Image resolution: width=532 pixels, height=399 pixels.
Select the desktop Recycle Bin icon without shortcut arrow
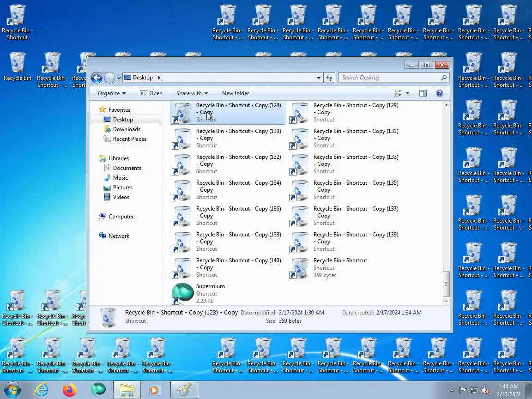coord(17,66)
